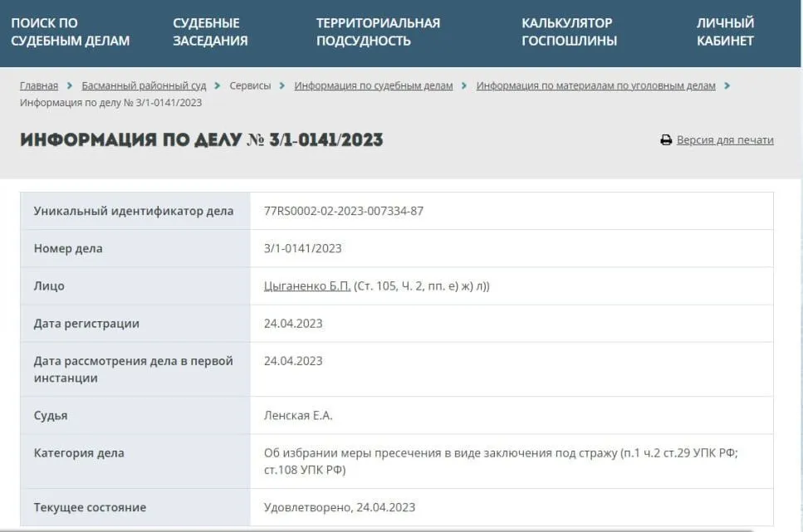
Task: Open Информация по материалам по уголовным делам
Action: pyautogui.click(x=595, y=85)
